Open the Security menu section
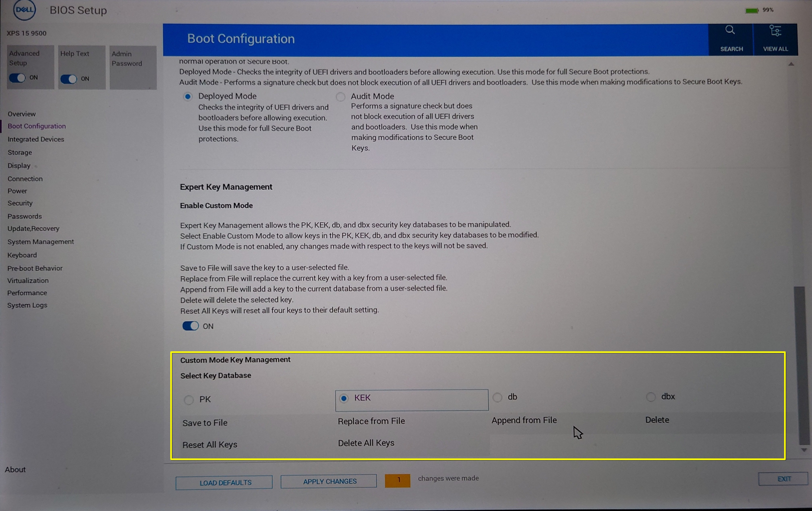Viewport: 812px width, 511px height. click(x=20, y=203)
